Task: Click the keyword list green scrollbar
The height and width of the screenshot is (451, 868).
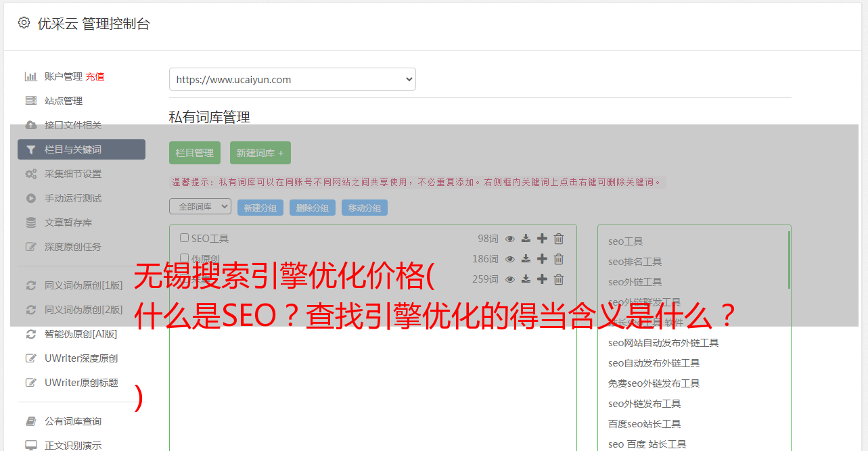Action: tap(789, 260)
